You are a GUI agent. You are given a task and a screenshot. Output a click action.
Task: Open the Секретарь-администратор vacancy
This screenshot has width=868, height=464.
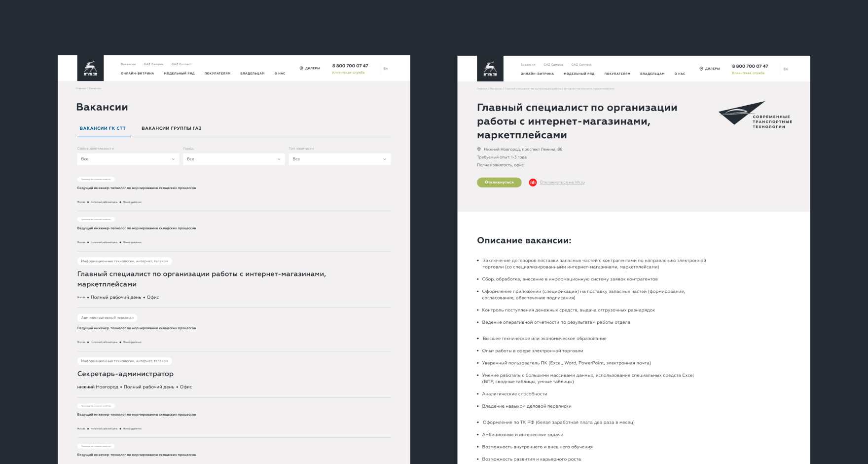(125, 374)
